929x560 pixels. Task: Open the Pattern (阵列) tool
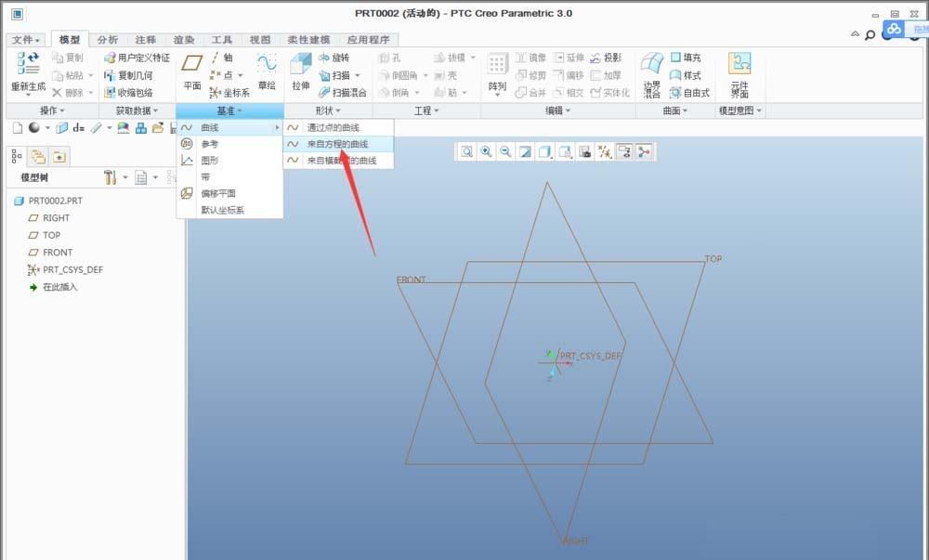(x=495, y=72)
